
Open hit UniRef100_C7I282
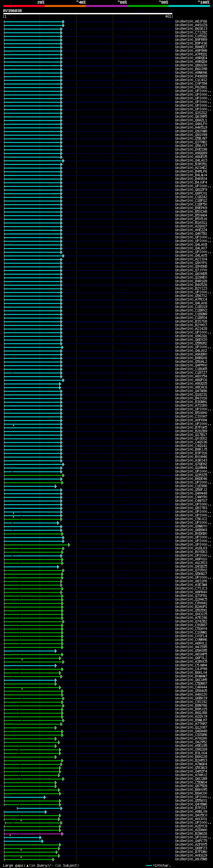191,32
